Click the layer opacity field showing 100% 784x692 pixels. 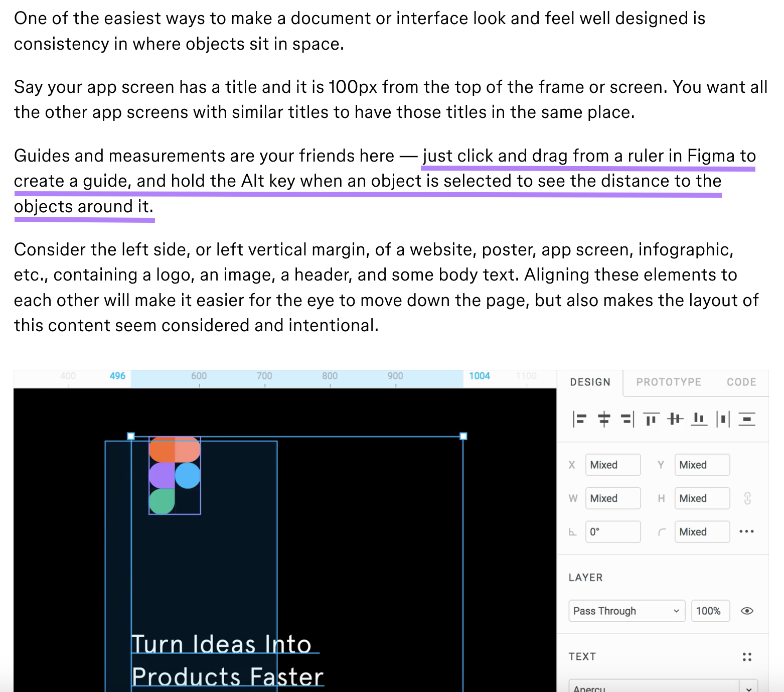[x=709, y=611]
